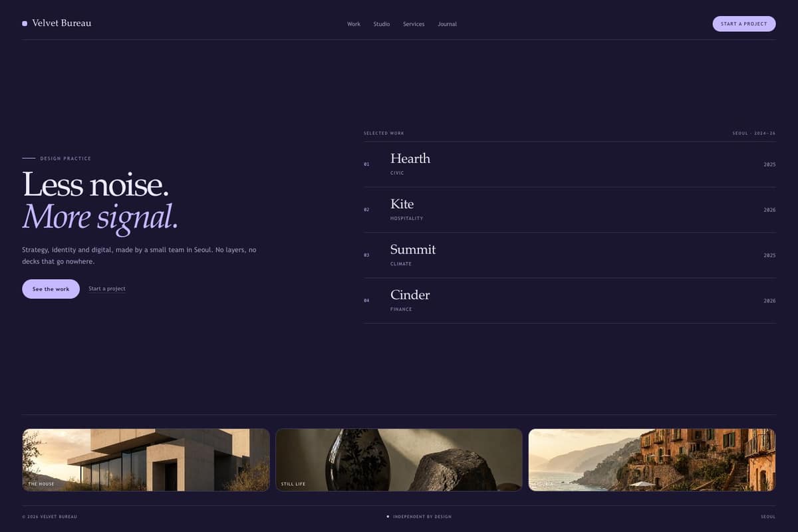Click INDEPENDENT BY DESIGN in the footer
Image resolution: width=798 pixels, height=532 pixels.
[x=422, y=517]
